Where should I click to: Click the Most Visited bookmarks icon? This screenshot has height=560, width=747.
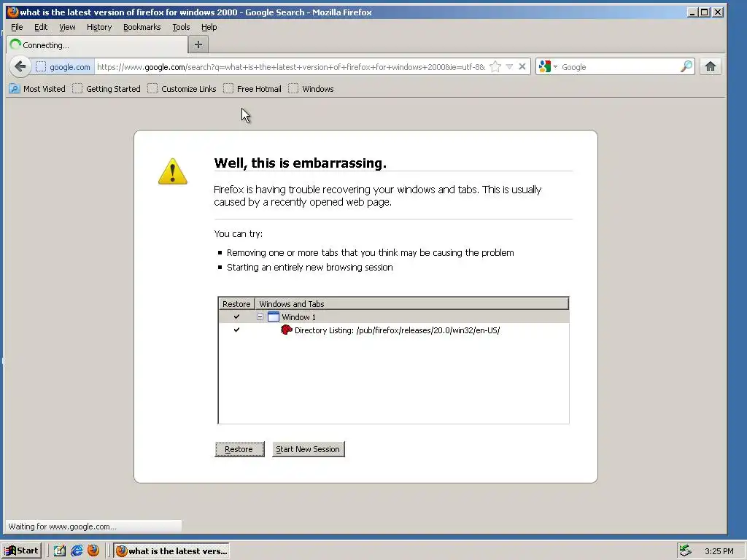click(x=15, y=88)
